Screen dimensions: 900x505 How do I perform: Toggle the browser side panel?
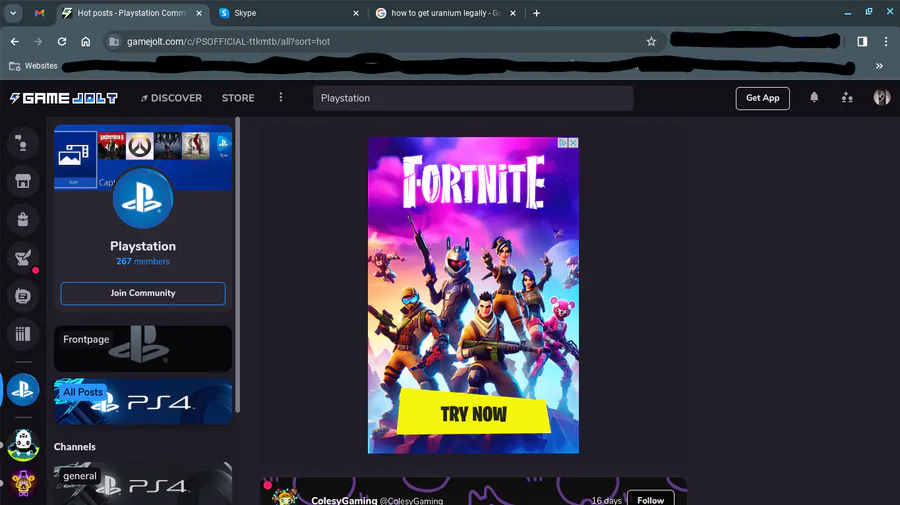pos(862,41)
